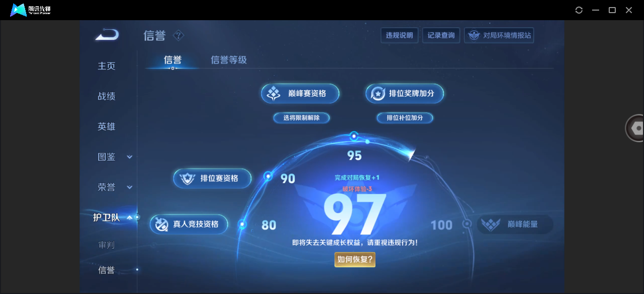Click the 巅峰能量 button

[x=515, y=224]
